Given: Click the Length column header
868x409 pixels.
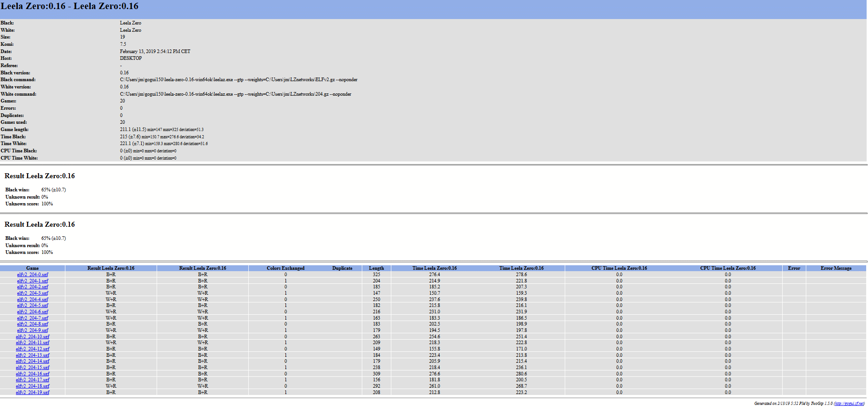Looking at the screenshot, I should 376,268.
